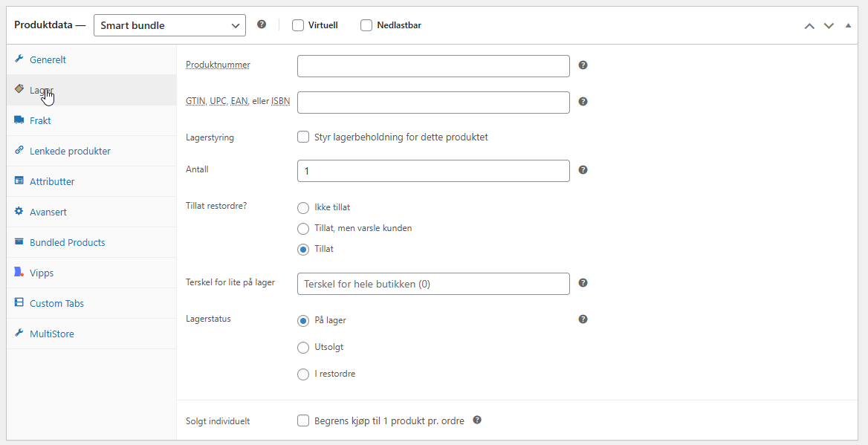Open the Vipps settings tab
Viewport: 868px width, 445px height.
[42, 273]
